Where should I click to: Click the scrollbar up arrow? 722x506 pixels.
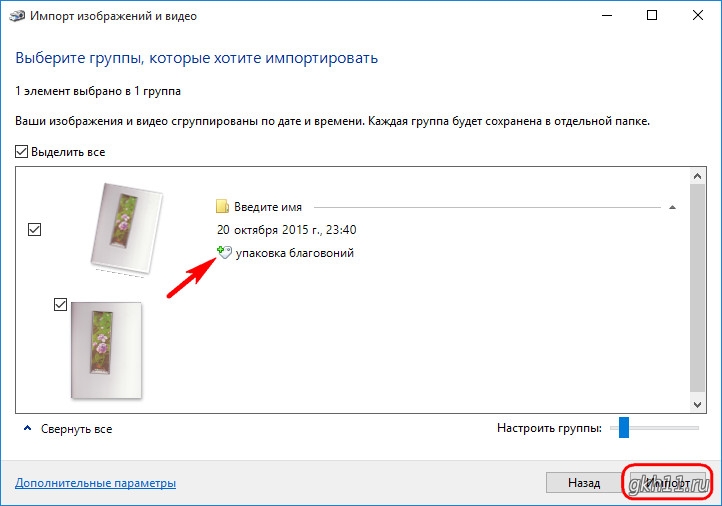pyautogui.click(x=697, y=176)
